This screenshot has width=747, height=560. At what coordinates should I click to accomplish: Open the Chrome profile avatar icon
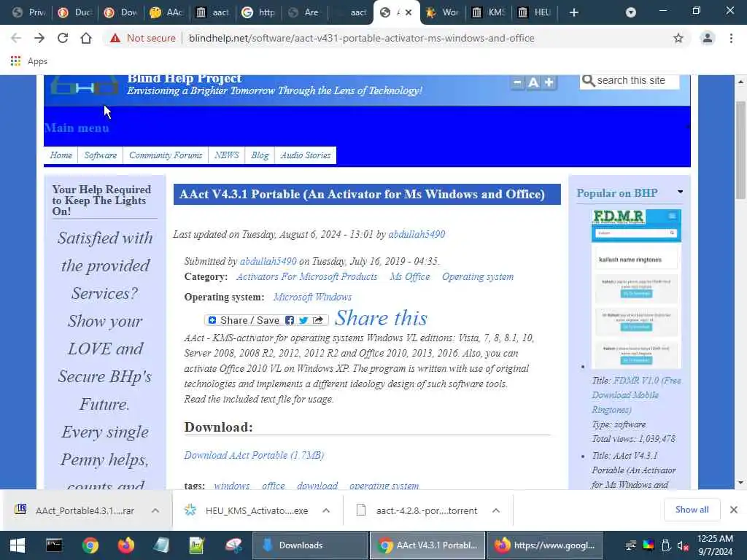coord(708,38)
